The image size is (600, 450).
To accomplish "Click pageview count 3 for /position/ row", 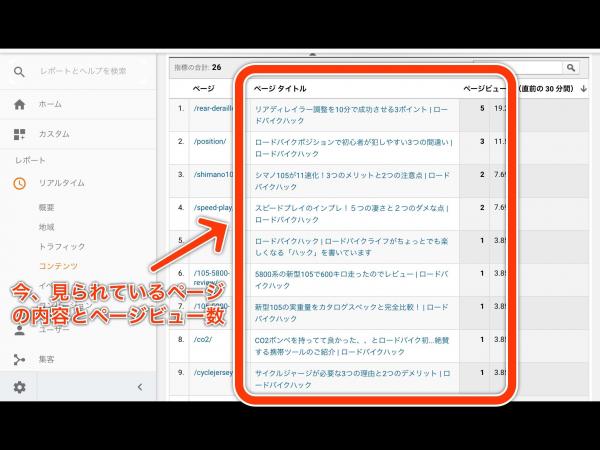I will click(x=482, y=142).
